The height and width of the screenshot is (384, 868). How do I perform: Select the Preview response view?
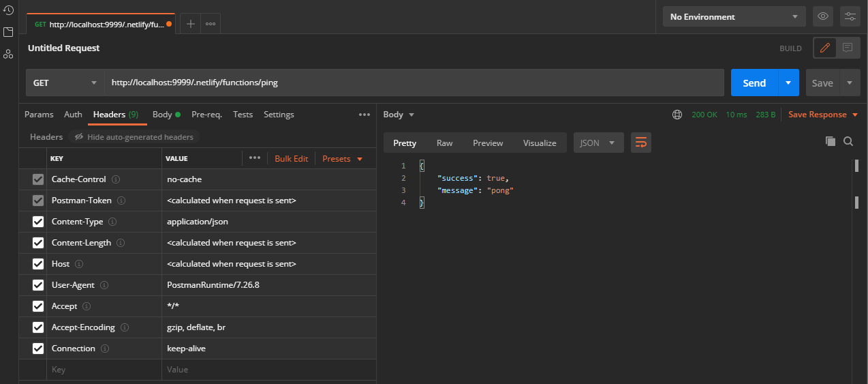(488, 143)
